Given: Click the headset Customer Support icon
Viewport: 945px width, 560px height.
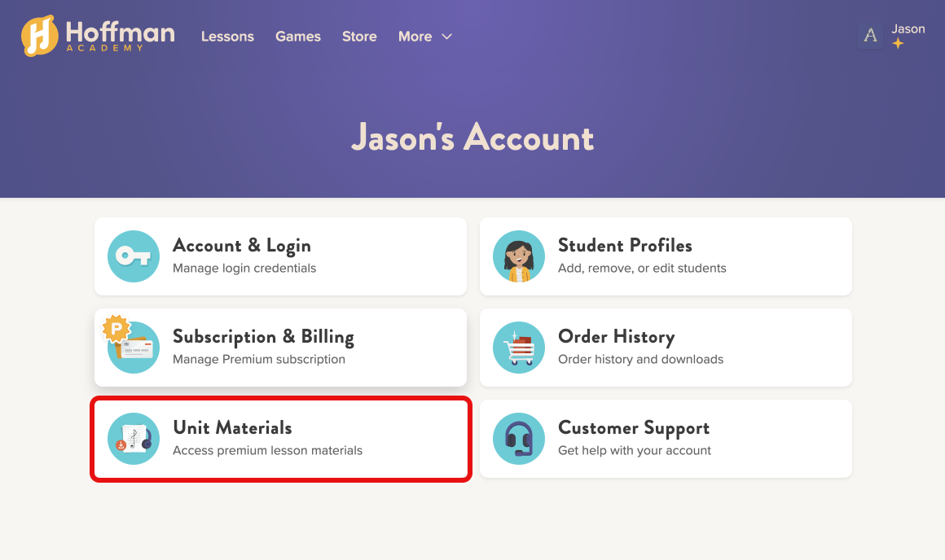Looking at the screenshot, I should pyautogui.click(x=519, y=439).
